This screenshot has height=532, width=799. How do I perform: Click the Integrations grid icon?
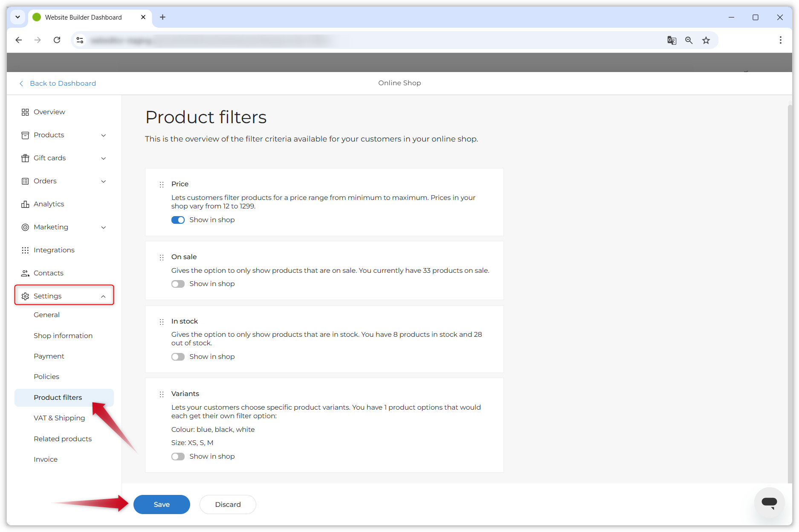point(25,250)
